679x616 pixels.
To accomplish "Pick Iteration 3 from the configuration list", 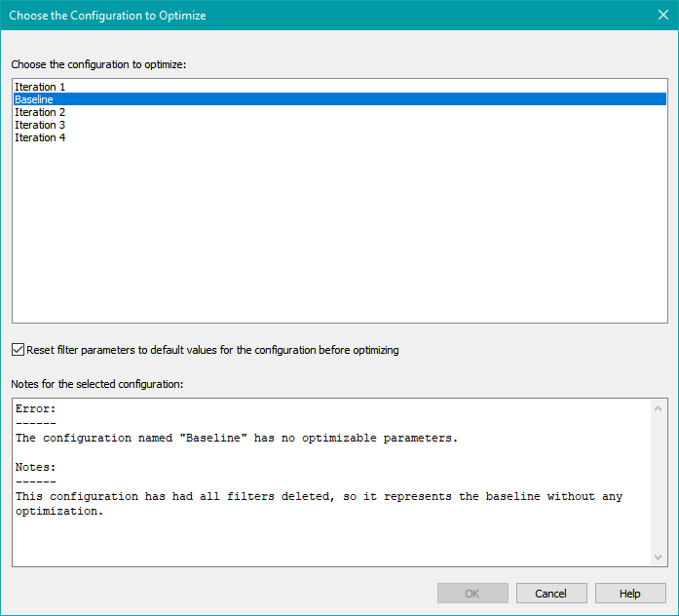I will [x=339, y=125].
